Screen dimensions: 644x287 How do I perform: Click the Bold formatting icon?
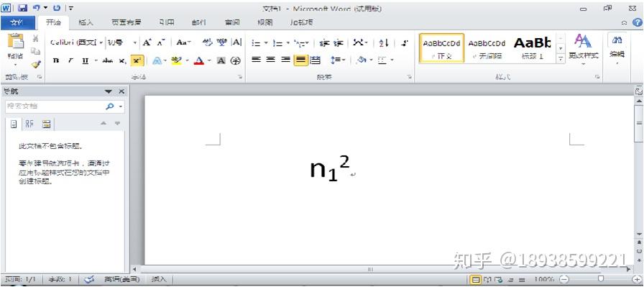click(x=56, y=61)
